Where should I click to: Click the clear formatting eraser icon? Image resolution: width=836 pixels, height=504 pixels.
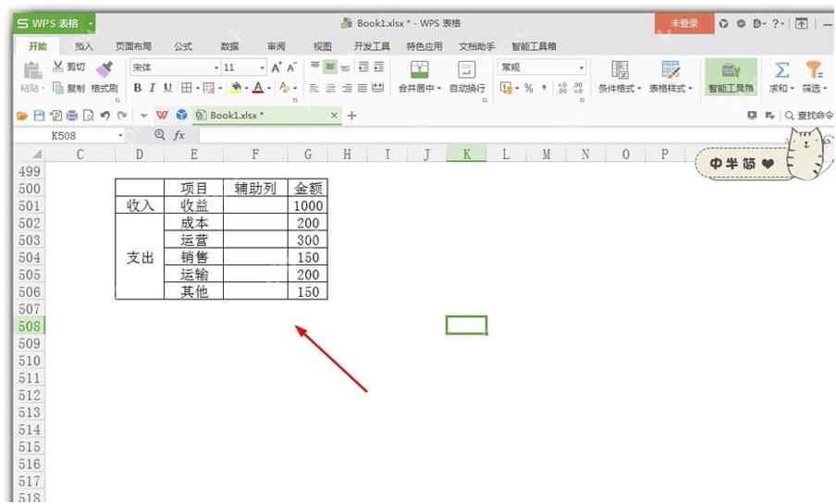click(x=284, y=88)
